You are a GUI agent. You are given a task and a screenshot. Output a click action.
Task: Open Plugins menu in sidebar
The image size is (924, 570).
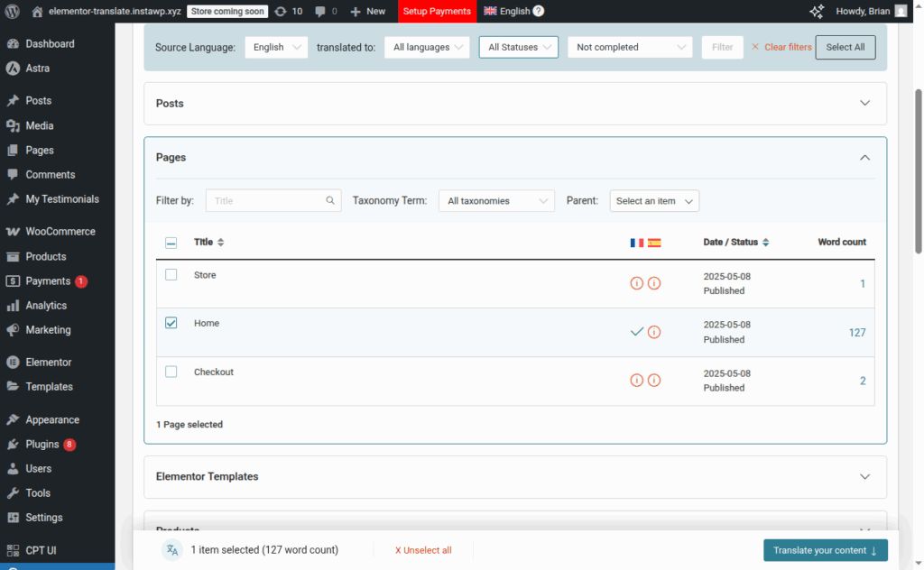click(42, 445)
